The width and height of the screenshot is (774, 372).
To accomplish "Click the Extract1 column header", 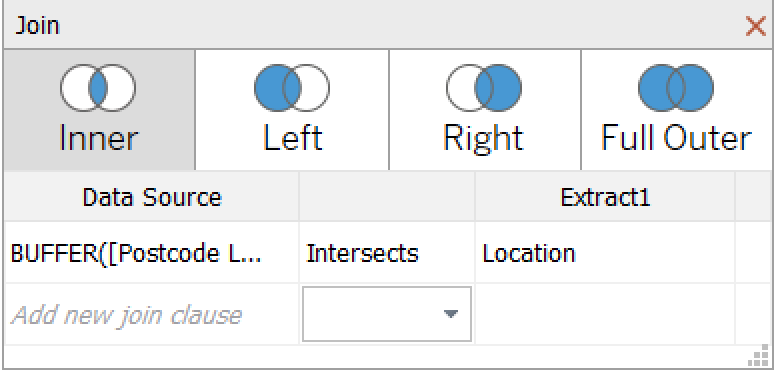I will 605,197.
